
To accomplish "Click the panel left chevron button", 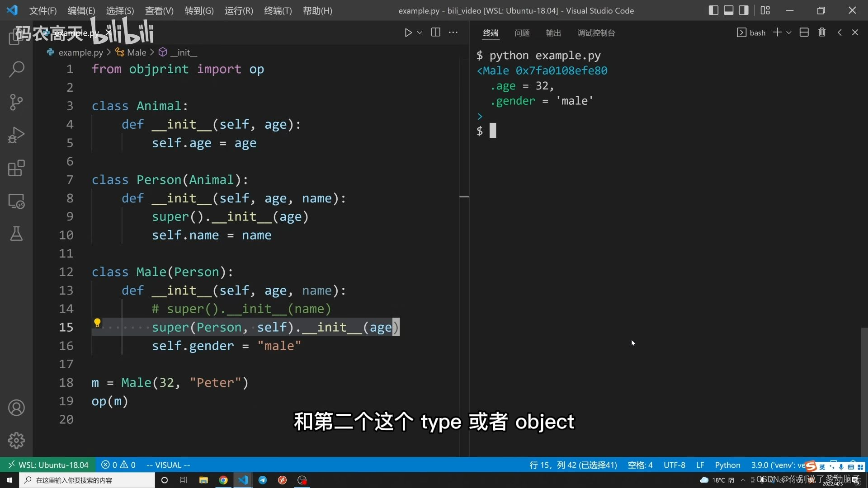I will (840, 33).
